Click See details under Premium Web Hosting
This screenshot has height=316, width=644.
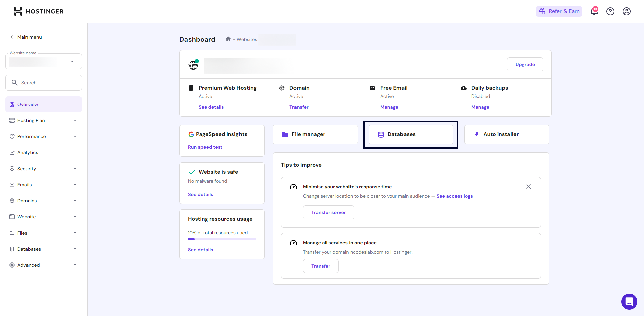(x=211, y=107)
